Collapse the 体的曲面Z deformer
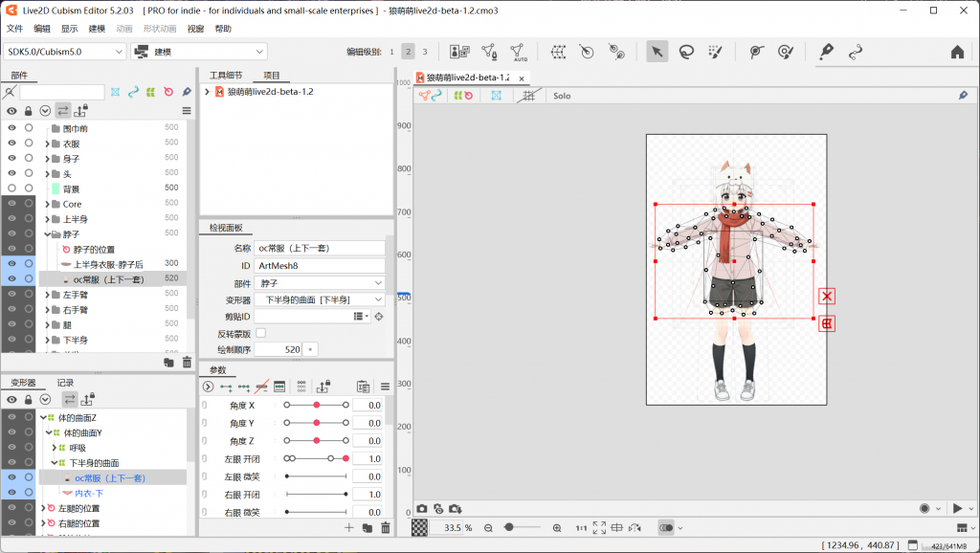Viewport: 980px width, 553px height. tap(43, 417)
